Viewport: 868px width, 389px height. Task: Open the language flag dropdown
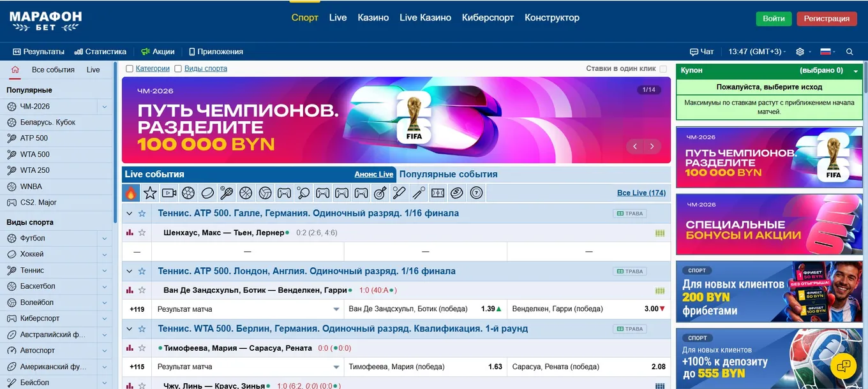tap(828, 52)
